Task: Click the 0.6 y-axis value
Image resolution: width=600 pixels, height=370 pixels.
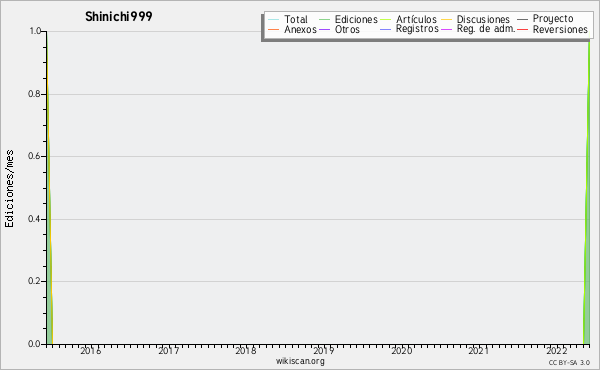Action: pyautogui.click(x=34, y=156)
